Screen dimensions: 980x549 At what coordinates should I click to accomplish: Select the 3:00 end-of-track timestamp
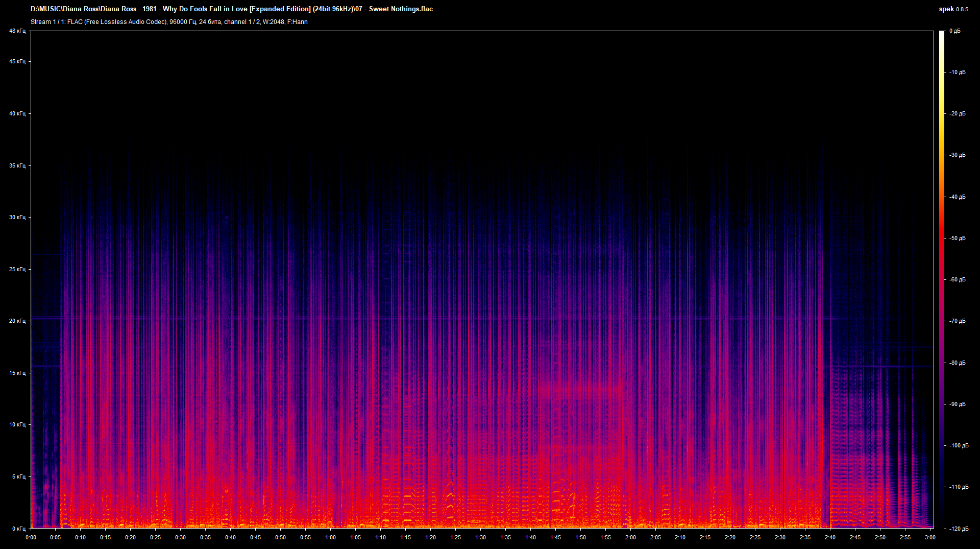929,537
